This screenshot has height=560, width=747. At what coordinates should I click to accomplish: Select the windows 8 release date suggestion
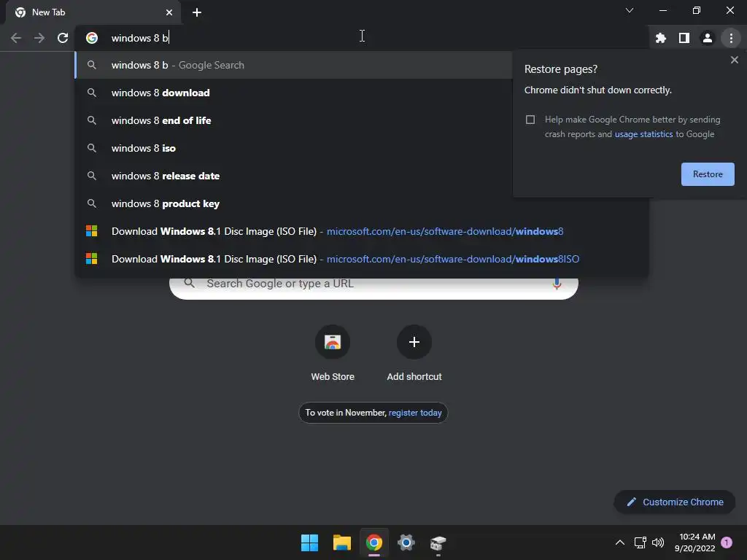coord(293,176)
